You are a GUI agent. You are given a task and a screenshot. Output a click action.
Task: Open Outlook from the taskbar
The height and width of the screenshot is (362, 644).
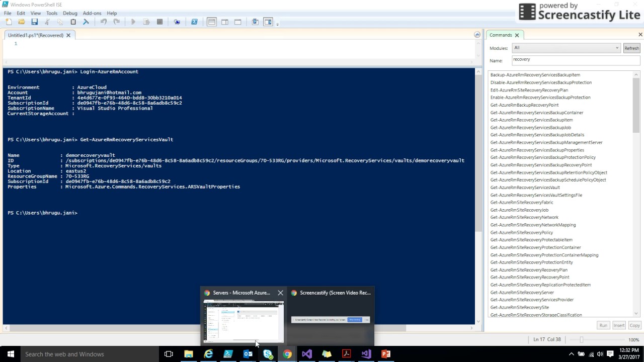(x=248, y=354)
